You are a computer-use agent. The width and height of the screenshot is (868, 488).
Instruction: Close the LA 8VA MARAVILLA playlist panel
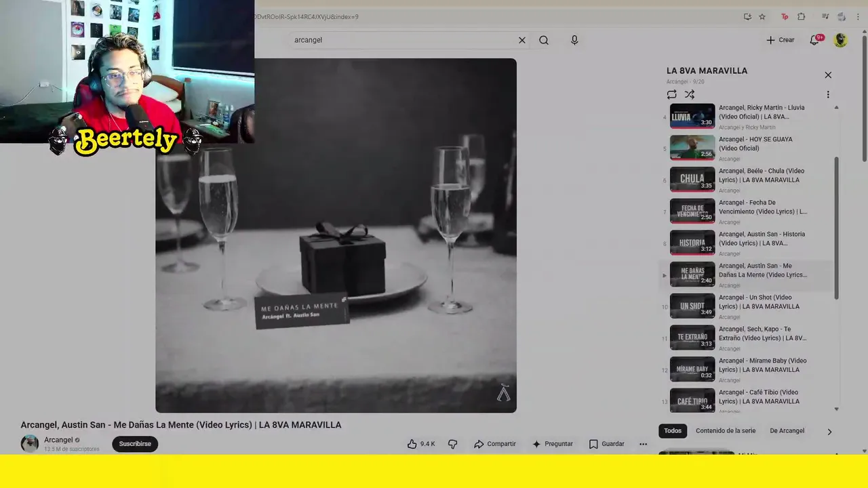pos(828,75)
